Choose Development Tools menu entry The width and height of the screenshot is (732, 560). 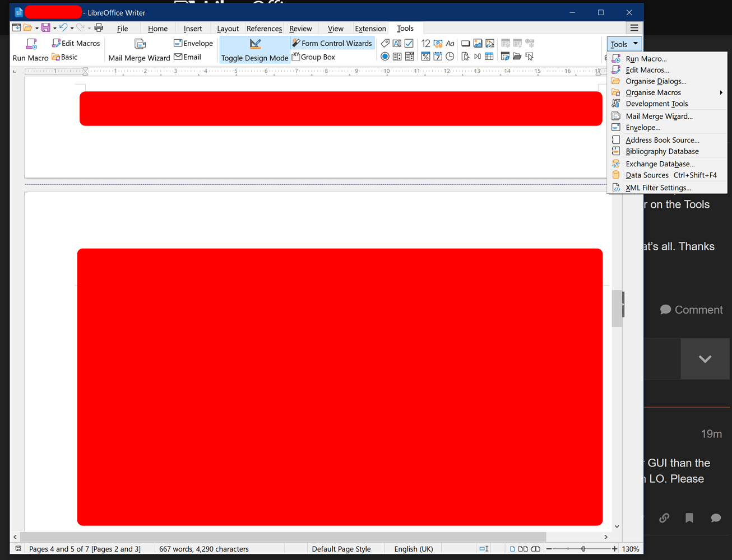[x=667, y=104]
